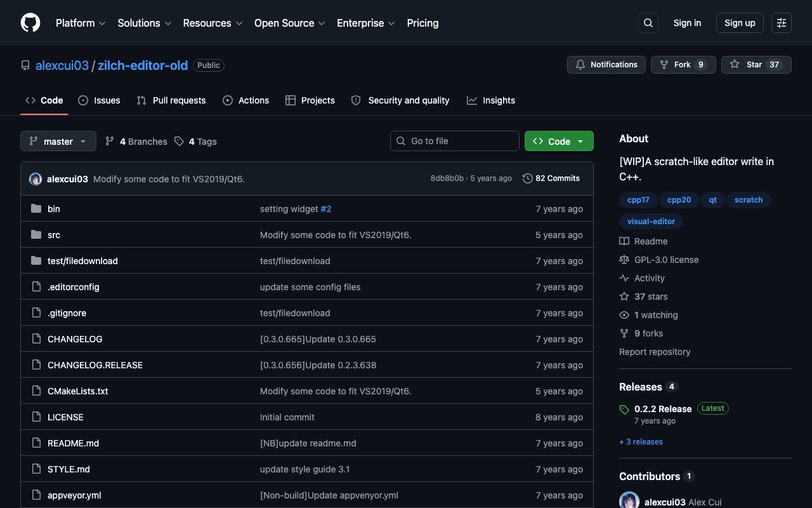The width and height of the screenshot is (812, 508).
Task: Expand the Resources menu
Action: 213,23
